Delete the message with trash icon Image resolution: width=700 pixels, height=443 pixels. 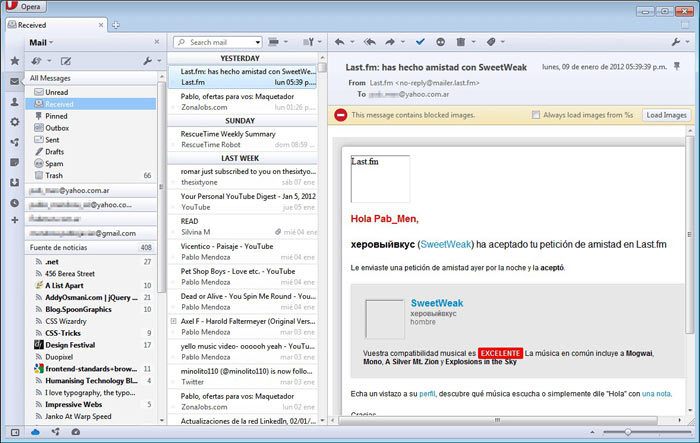click(461, 42)
